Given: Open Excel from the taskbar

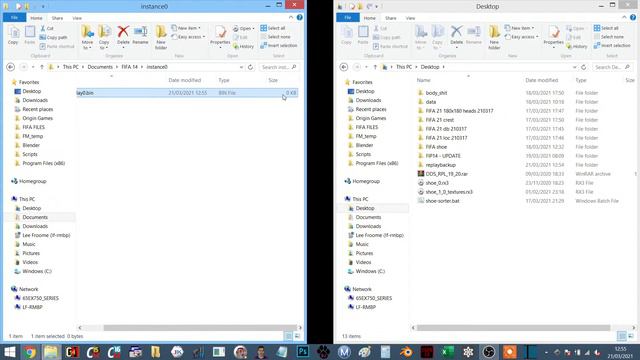Looking at the screenshot, I should click(448, 351).
